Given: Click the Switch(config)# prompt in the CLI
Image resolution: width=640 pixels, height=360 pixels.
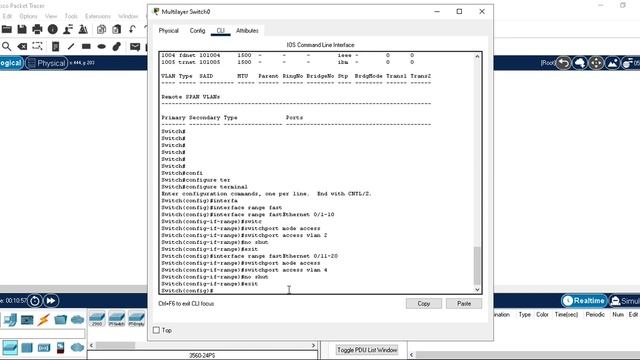Looking at the screenshot, I should click(x=187, y=291).
